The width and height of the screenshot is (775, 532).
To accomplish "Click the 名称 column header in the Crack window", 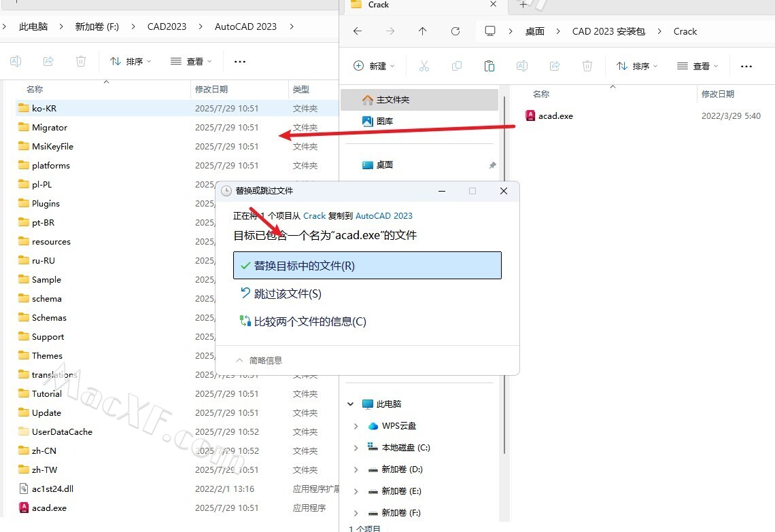I will pos(541,94).
